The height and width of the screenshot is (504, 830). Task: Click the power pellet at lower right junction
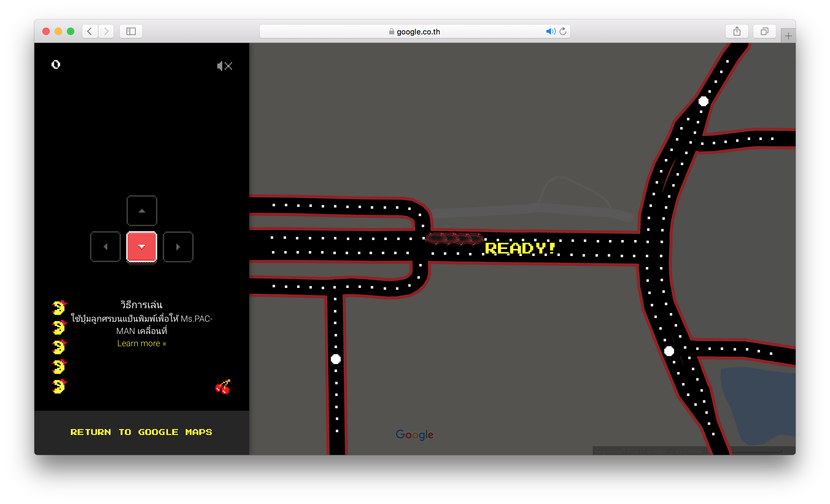point(669,351)
